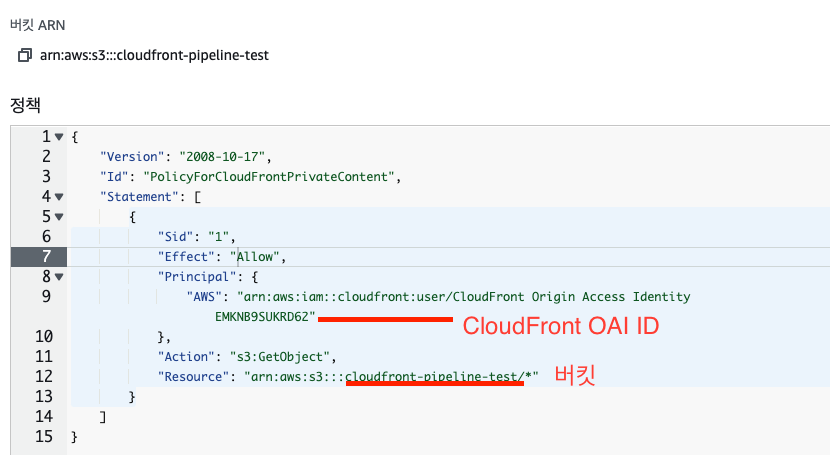Click the 버킷 ARN label
830x455 pixels.
click(x=38, y=25)
